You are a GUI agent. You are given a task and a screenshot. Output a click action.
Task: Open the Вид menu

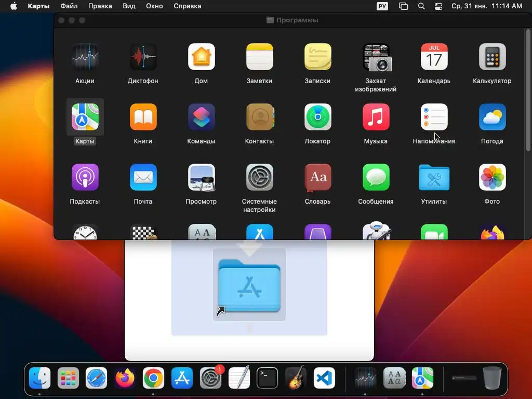click(129, 6)
